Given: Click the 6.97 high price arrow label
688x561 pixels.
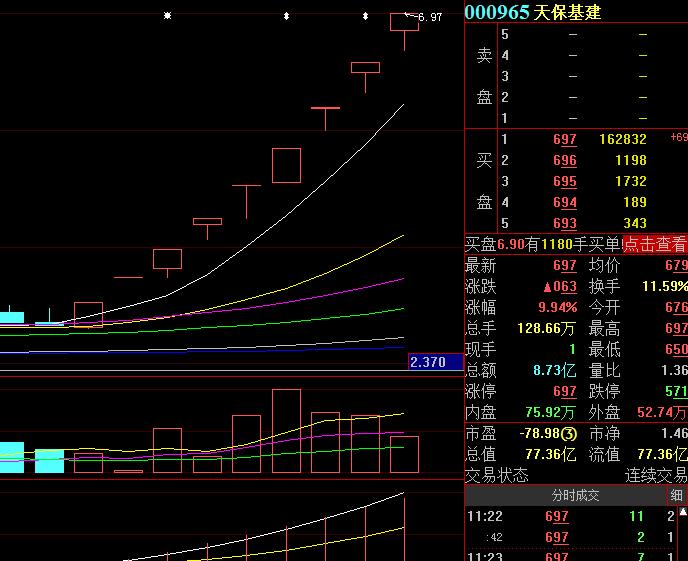Looking at the screenshot, I should pos(424,17).
